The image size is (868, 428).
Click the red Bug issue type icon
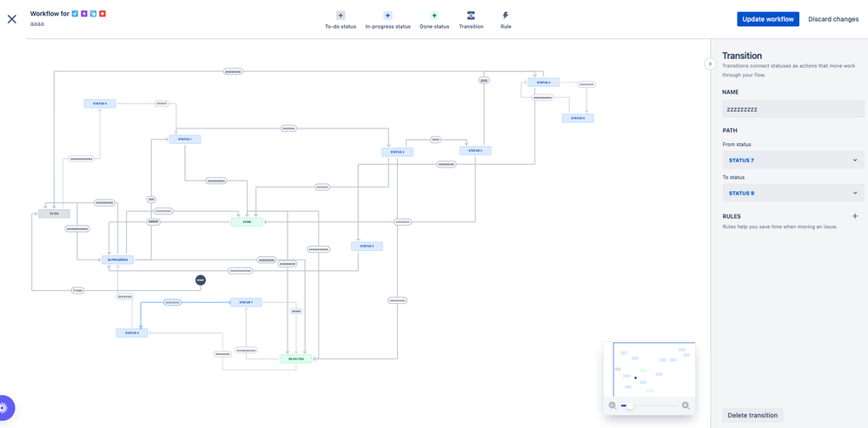click(103, 13)
